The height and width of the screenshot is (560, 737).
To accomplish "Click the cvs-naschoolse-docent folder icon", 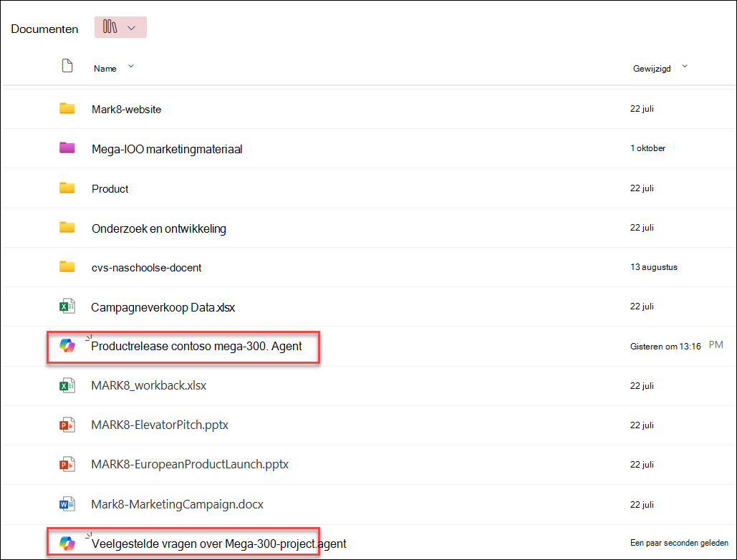I will tap(67, 267).
